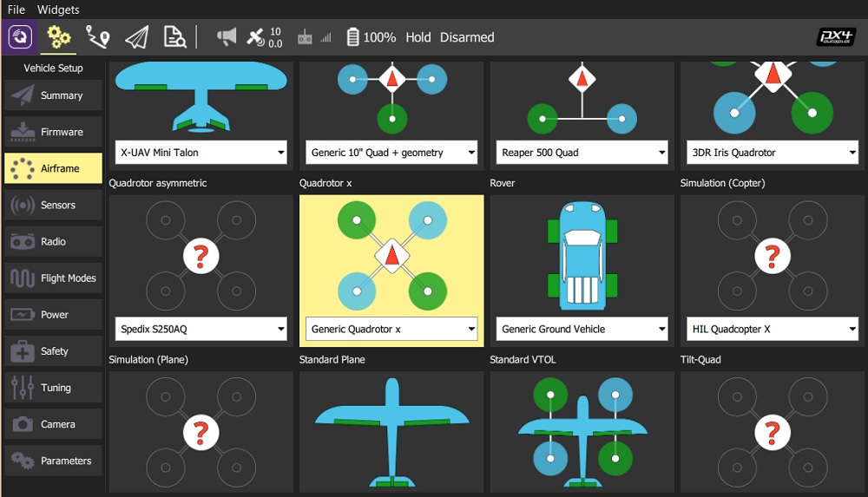Click the RC signal strength icon
Screen dimensions: 868x497
pos(314,37)
